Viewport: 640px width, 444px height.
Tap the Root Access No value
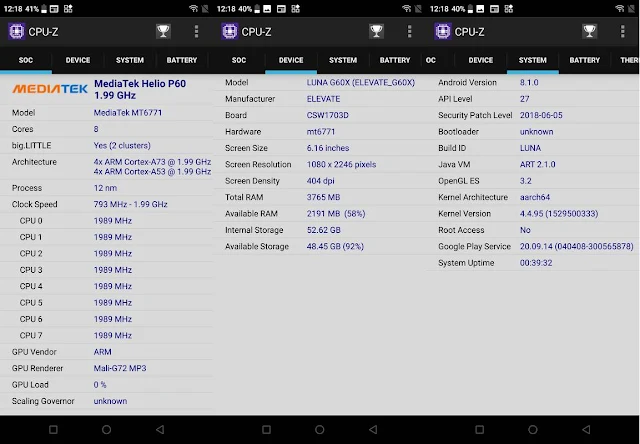tap(525, 230)
